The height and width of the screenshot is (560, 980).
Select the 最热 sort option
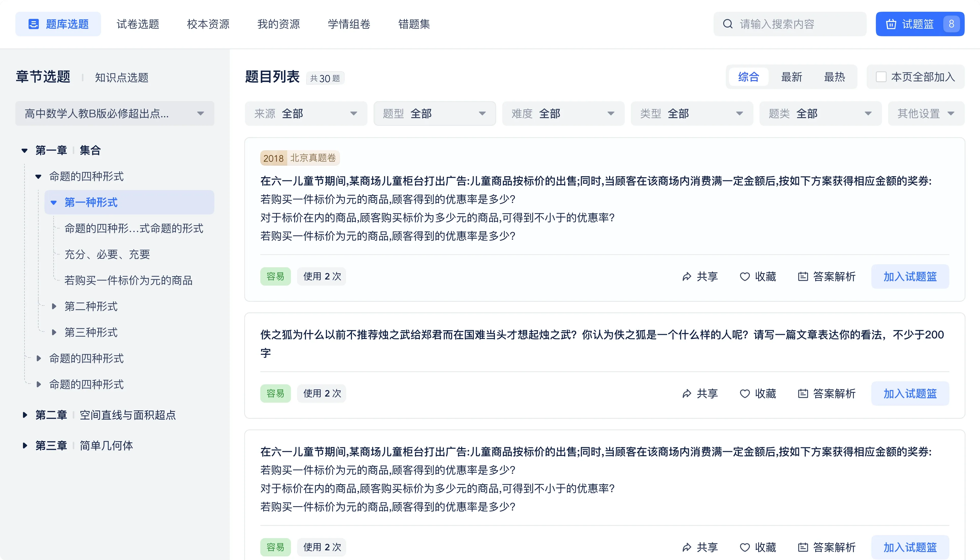click(x=834, y=77)
